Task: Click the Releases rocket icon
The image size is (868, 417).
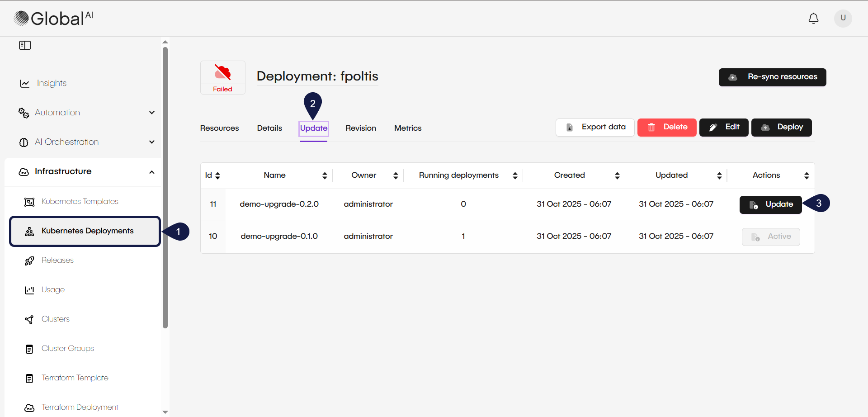Action: pos(29,261)
